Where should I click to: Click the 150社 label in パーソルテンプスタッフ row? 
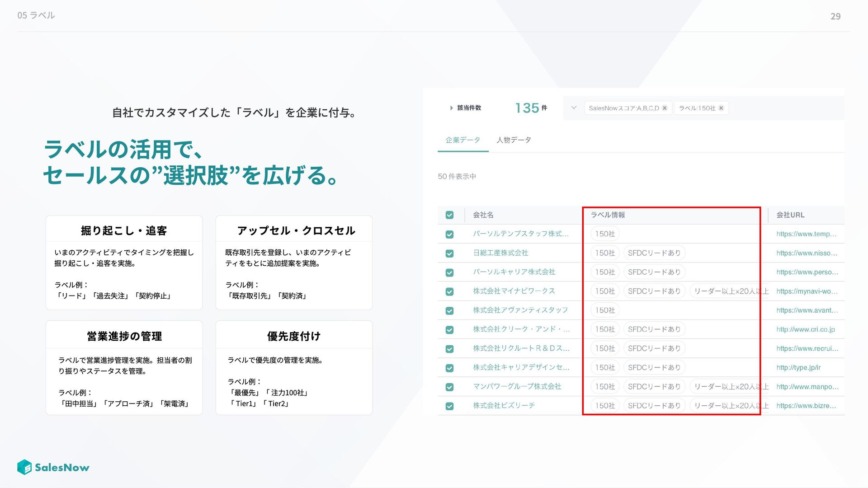pos(605,234)
